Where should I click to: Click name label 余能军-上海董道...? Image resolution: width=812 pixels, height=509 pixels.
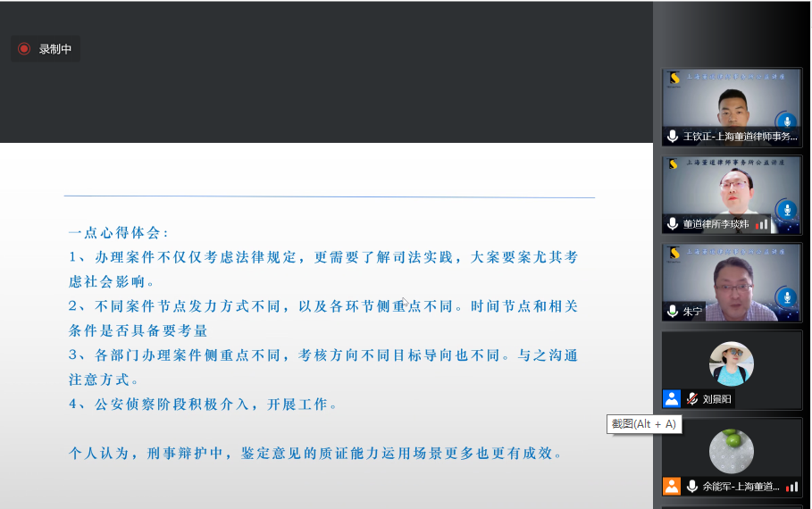[x=741, y=487]
